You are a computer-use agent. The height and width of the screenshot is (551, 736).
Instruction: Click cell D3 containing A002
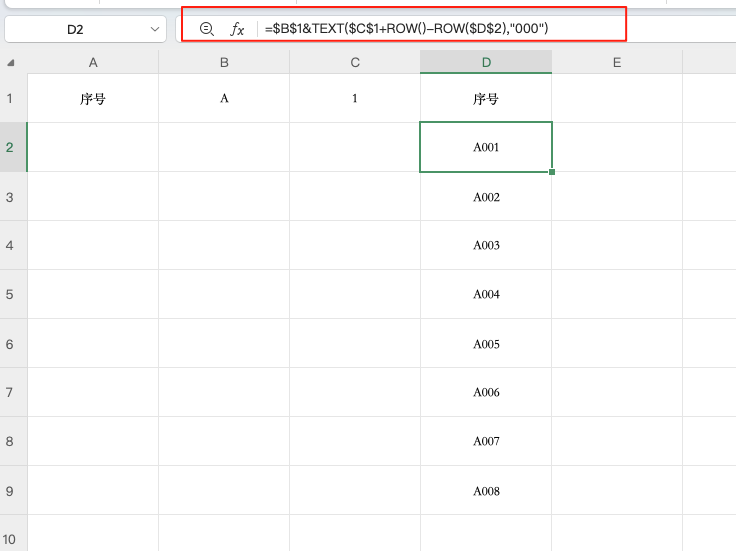click(x=486, y=197)
